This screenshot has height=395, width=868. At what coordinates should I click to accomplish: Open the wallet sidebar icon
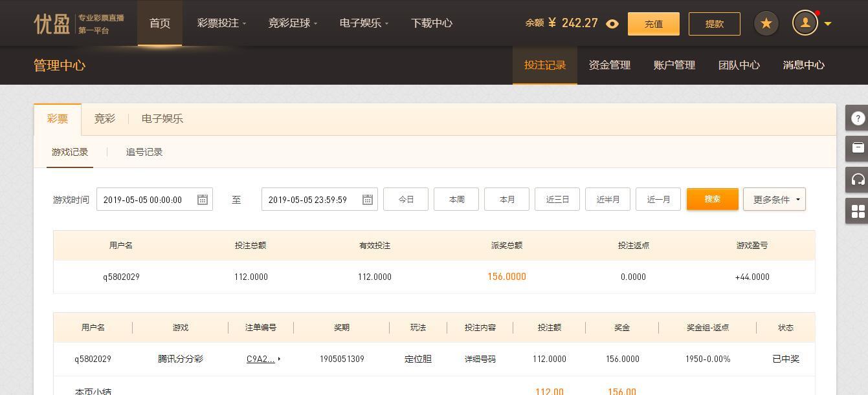click(858, 148)
